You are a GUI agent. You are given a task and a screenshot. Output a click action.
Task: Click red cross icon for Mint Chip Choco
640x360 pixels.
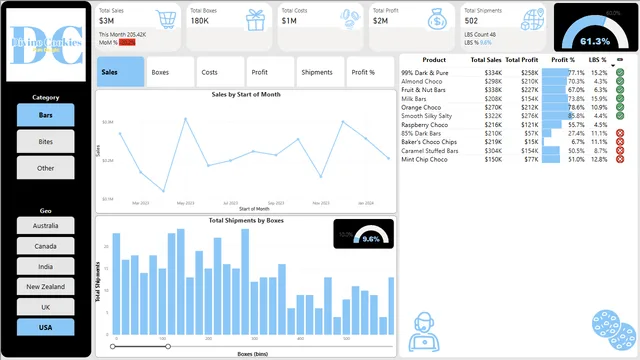click(x=620, y=159)
